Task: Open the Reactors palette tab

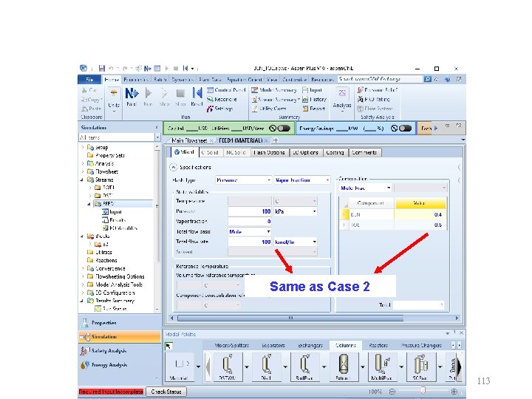Action: pos(378,345)
